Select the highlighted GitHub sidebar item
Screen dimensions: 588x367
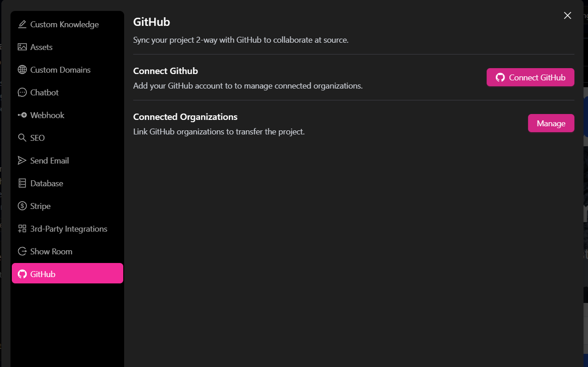point(67,273)
